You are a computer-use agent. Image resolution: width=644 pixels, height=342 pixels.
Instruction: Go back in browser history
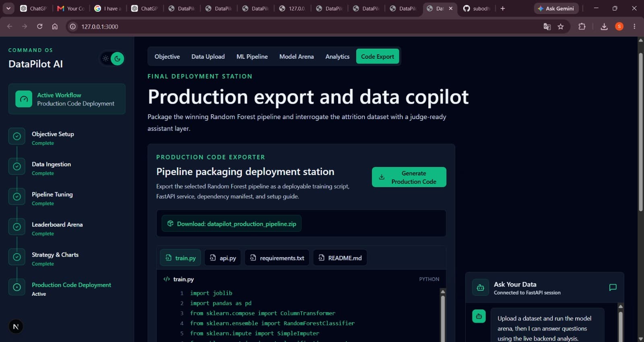[10, 27]
